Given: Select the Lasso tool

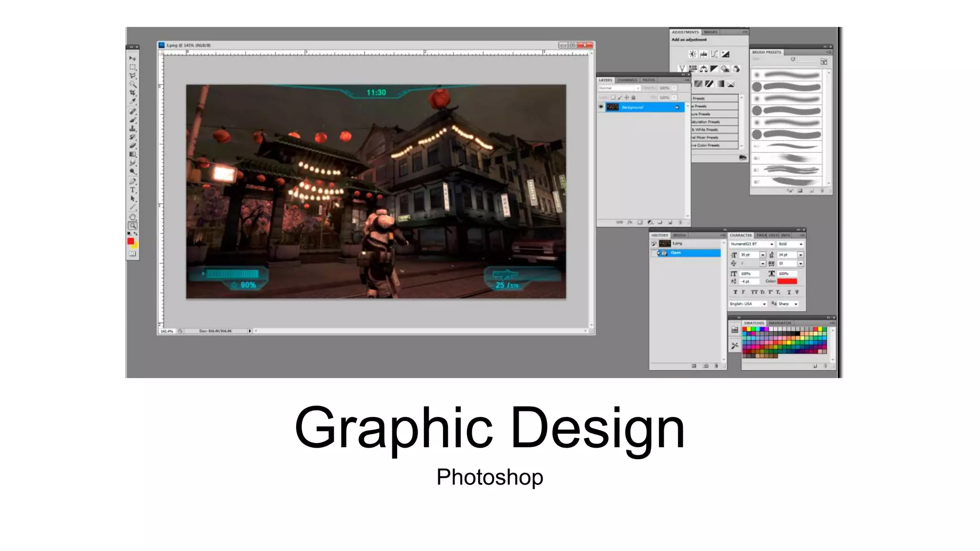Looking at the screenshot, I should pyautogui.click(x=133, y=76).
